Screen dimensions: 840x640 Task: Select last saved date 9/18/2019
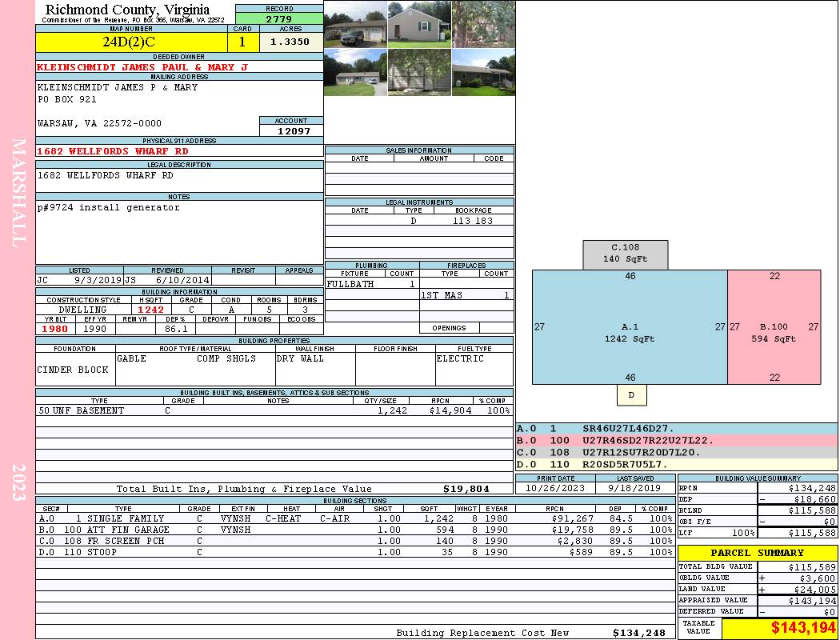click(635, 488)
